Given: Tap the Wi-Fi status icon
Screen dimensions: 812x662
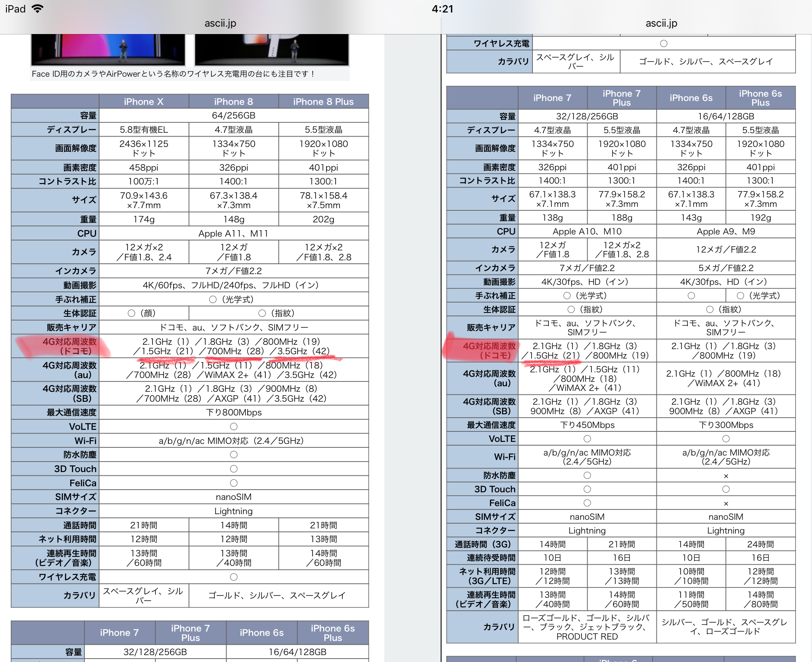Looking at the screenshot, I should tap(38, 9).
